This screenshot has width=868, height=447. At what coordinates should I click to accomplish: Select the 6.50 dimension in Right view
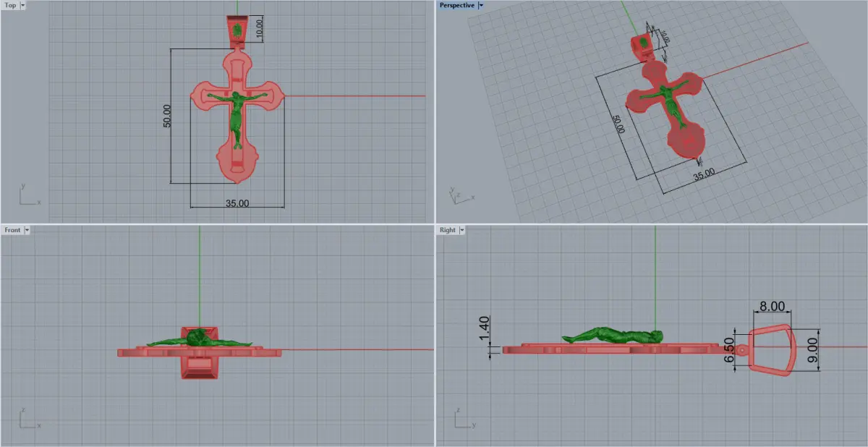point(729,350)
